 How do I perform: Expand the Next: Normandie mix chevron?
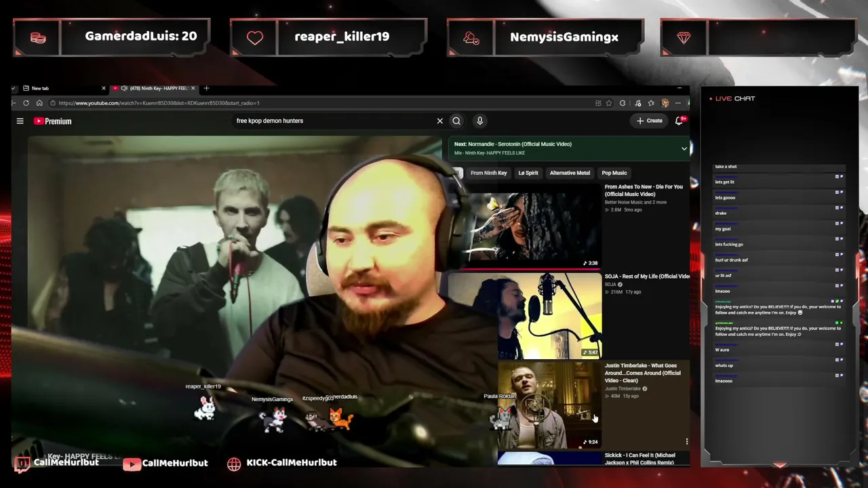[x=684, y=148]
